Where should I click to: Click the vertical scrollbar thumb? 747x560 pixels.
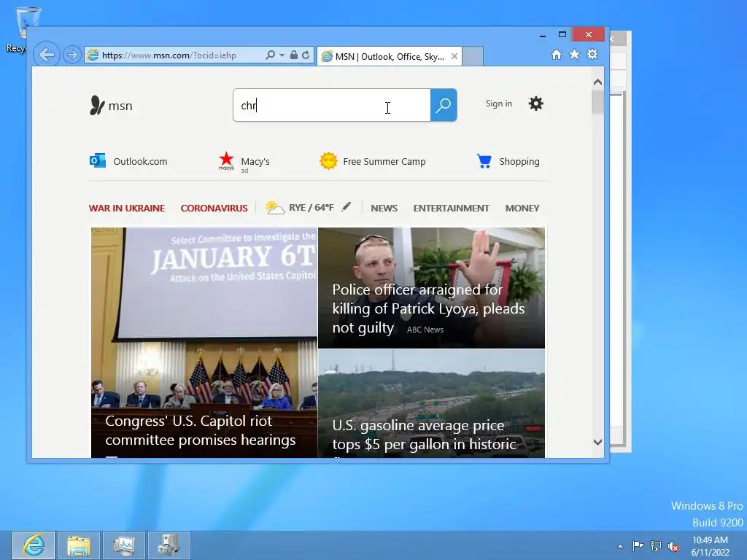[598, 102]
